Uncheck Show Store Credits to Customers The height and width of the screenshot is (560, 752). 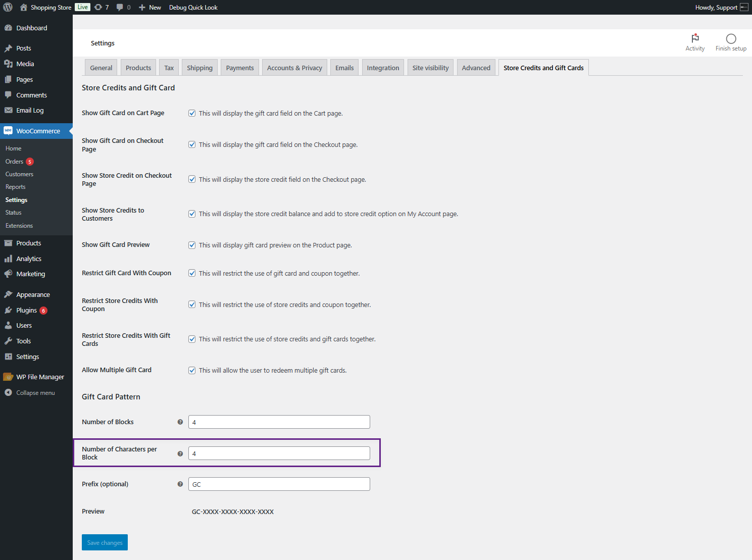(x=192, y=214)
